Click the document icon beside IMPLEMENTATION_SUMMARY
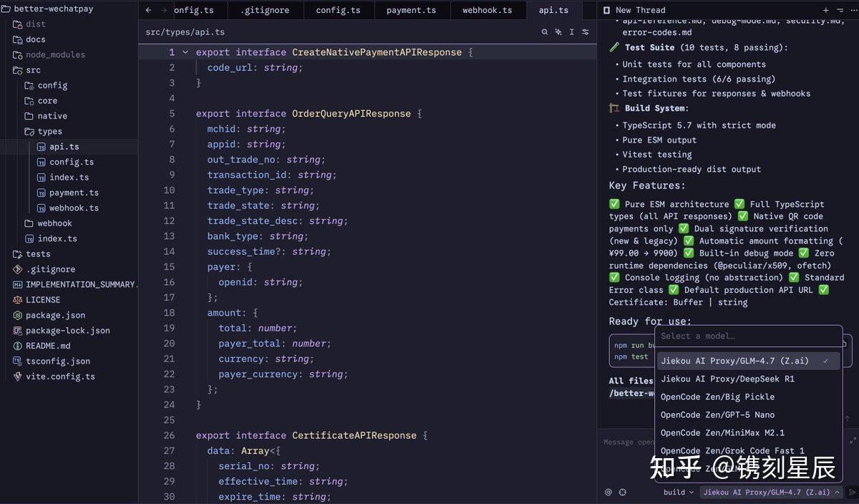859x504 pixels. pyautogui.click(x=18, y=284)
